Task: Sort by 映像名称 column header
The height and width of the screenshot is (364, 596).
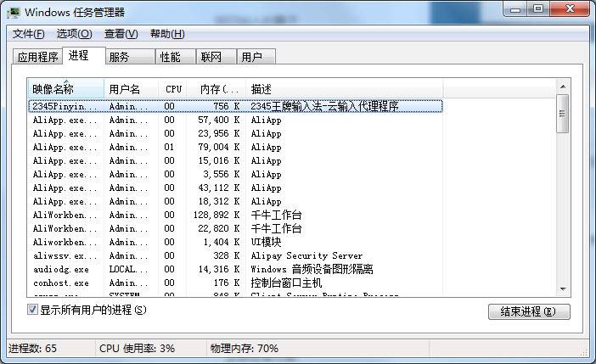Action: 65,89
